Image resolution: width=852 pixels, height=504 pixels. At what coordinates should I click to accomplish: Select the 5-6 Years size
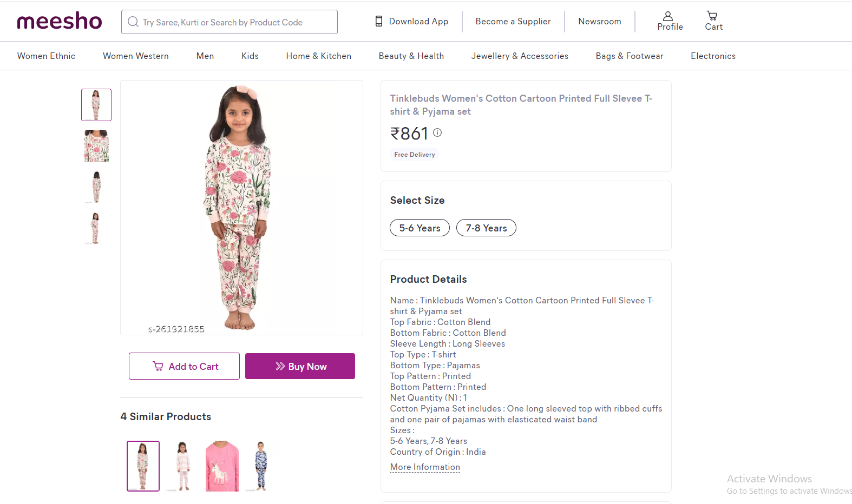click(x=420, y=228)
